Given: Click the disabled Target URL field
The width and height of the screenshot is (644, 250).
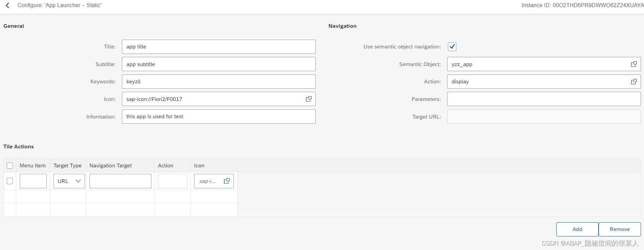Looking at the screenshot, I should click(544, 117).
